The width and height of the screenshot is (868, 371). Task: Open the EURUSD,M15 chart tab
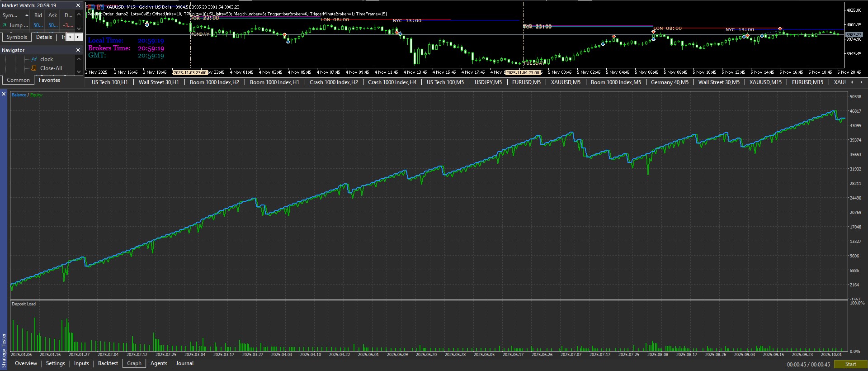[x=807, y=82]
